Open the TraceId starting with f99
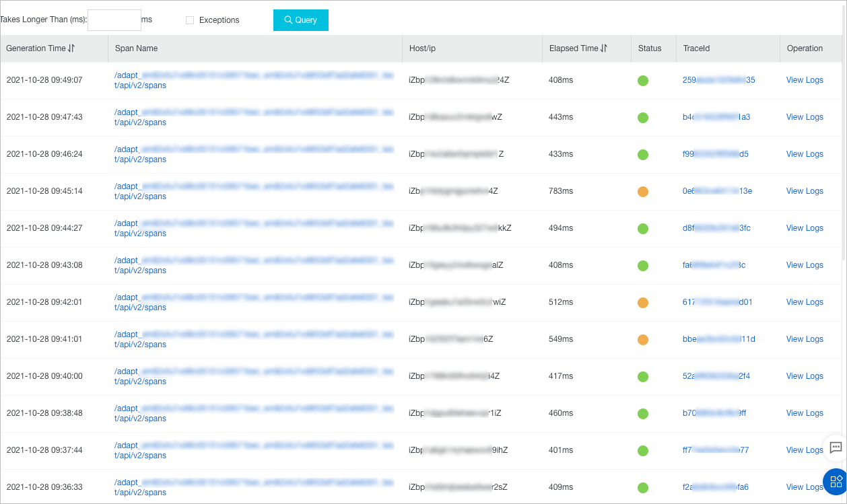 pos(717,153)
